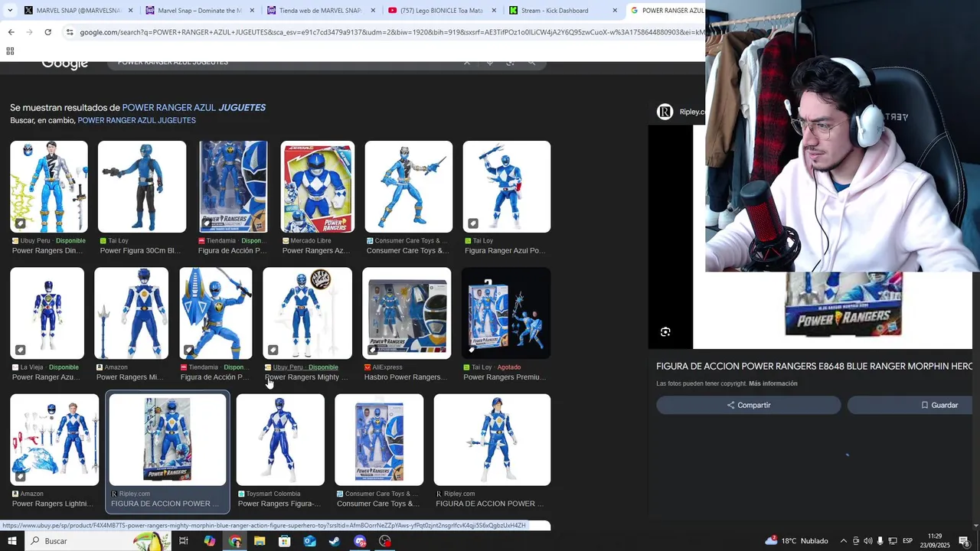Search instead for POWER RANGER AZUL JUGUETS
Screen dimensions: 980x551
click(x=136, y=120)
